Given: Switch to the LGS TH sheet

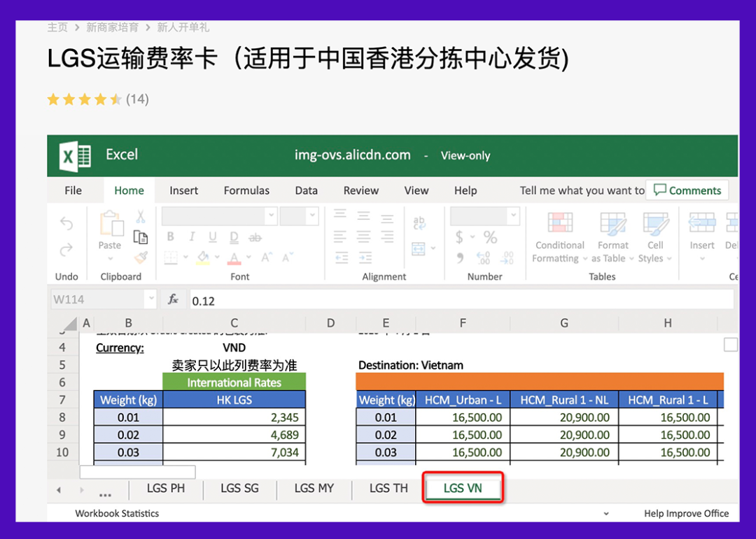Looking at the screenshot, I should [388, 489].
